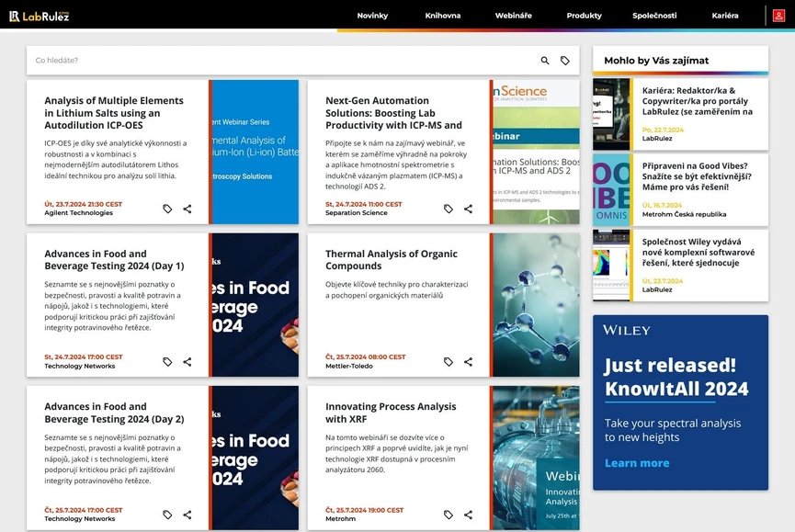Click 'Mettler-Toledo' organizer name
Viewport: 795px width, 532px height.
[349, 366]
